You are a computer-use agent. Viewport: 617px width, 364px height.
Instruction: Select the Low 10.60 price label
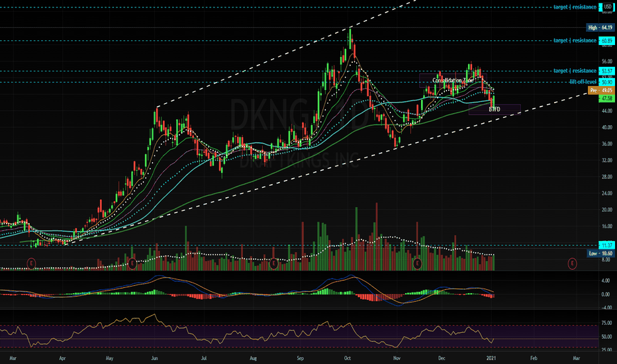pyautogui.click(x=601, y=253)
